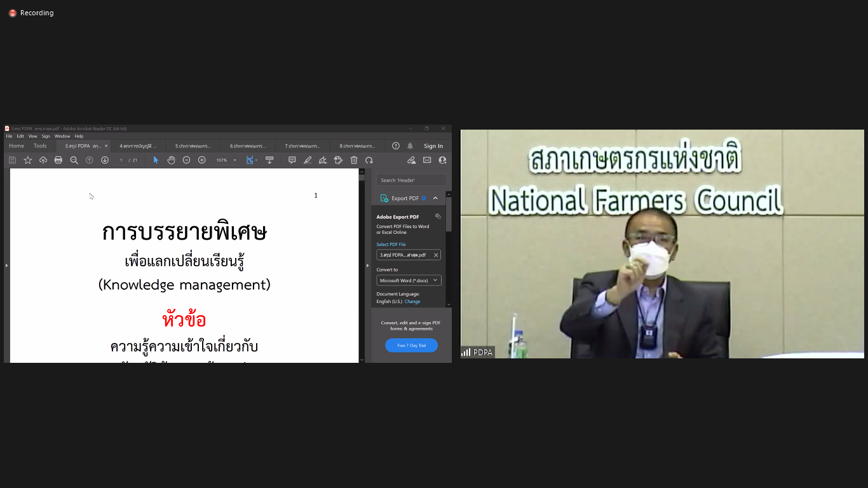Expand the left navigation pane arrow
The image size is (868, 488).
click(6, 265)
